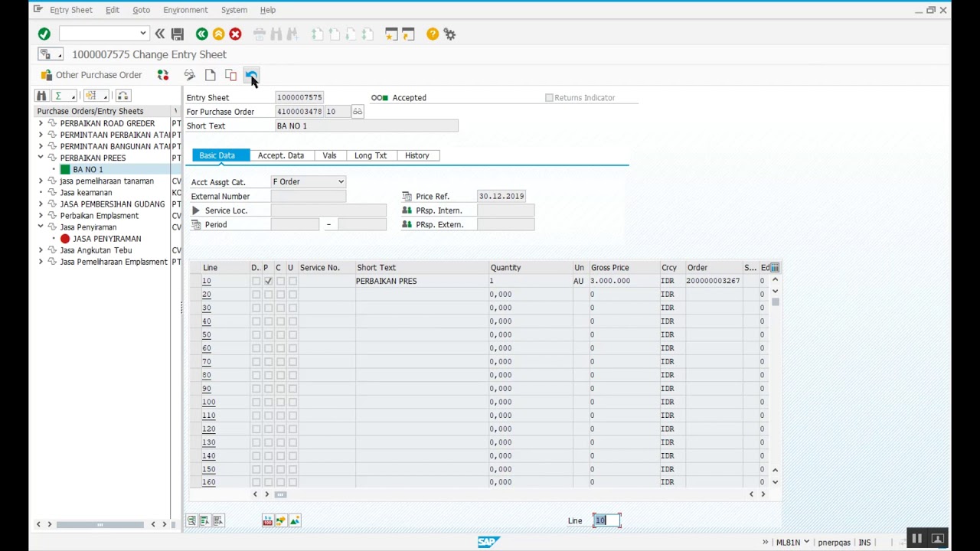Click the Create new session icon
This screenshot has width=980, height=551.
click(391, 34)
